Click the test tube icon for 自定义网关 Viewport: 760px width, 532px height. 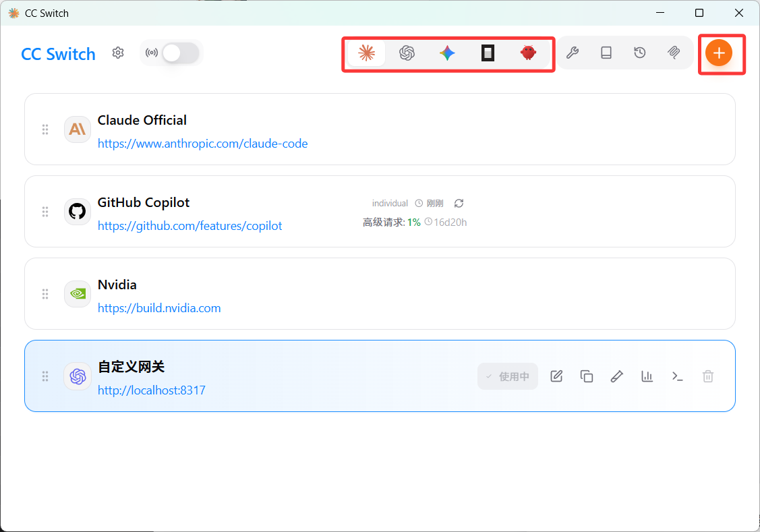pyautogui.click(x=616, y=376)
